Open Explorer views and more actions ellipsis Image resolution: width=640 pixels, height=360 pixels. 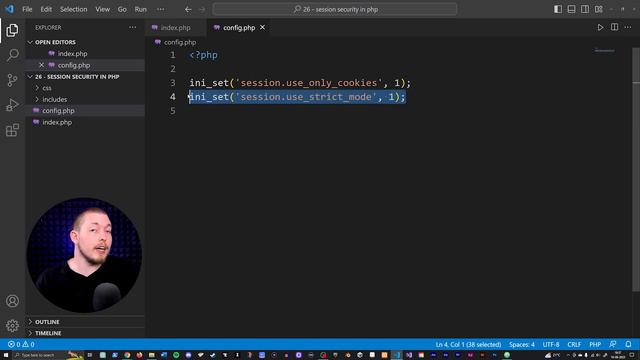coord(133,27)
